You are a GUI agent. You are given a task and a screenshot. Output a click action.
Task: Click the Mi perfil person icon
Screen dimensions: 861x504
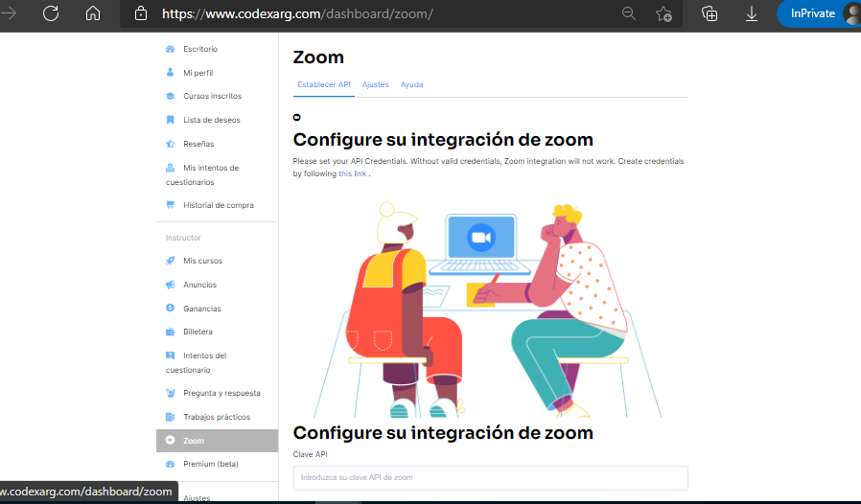coord(171,73)
